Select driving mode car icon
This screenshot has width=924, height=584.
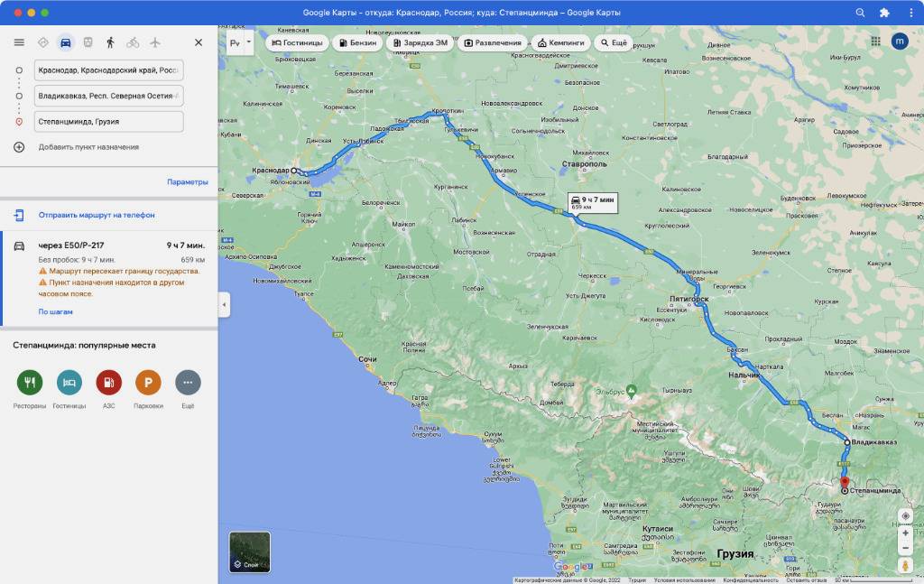pyautogui.click(x=65, y=42)
